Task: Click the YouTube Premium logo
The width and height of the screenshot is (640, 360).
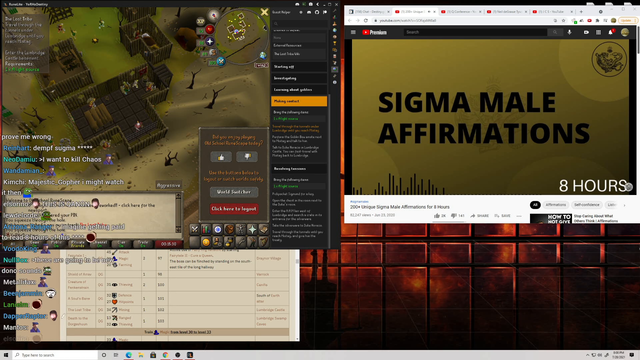Action: tap(374, 32)
